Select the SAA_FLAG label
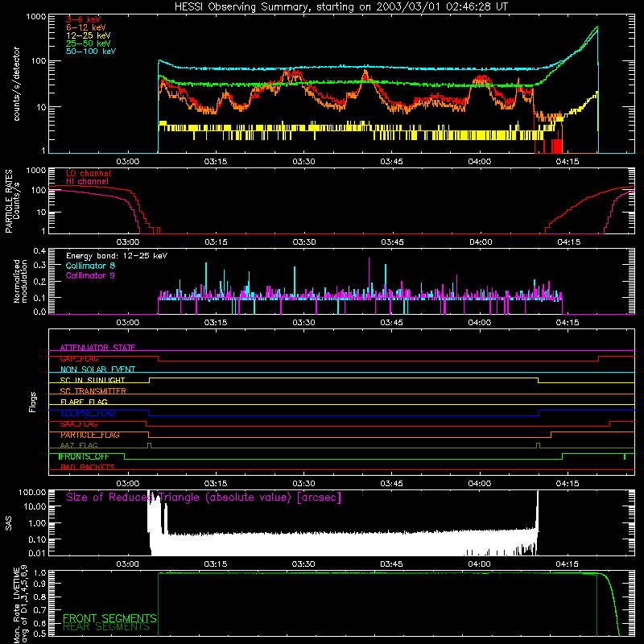The image size is (644, 644). 79,424
